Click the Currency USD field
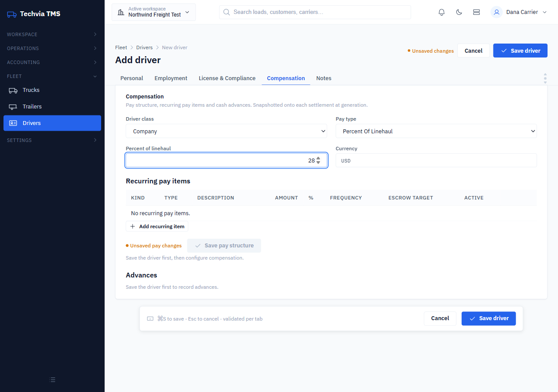The width and height of the screenshot is (558, 392). pyautogui.click(x=436, y=160)
